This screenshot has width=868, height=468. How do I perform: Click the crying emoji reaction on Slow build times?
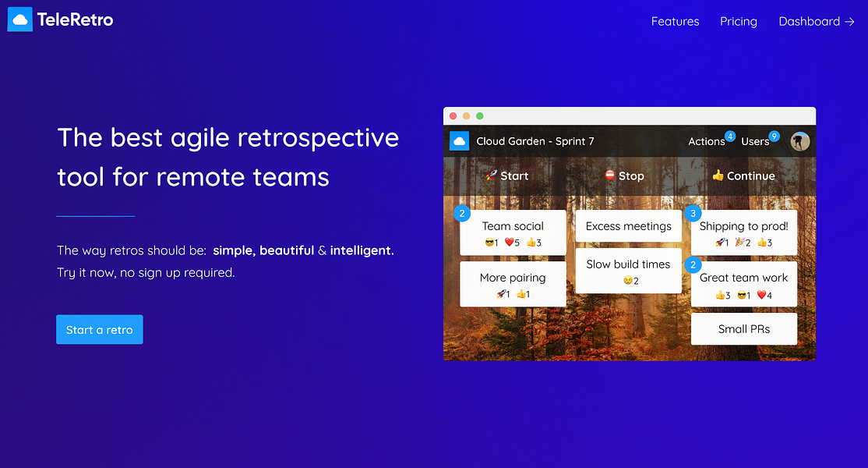click(630, 281)
